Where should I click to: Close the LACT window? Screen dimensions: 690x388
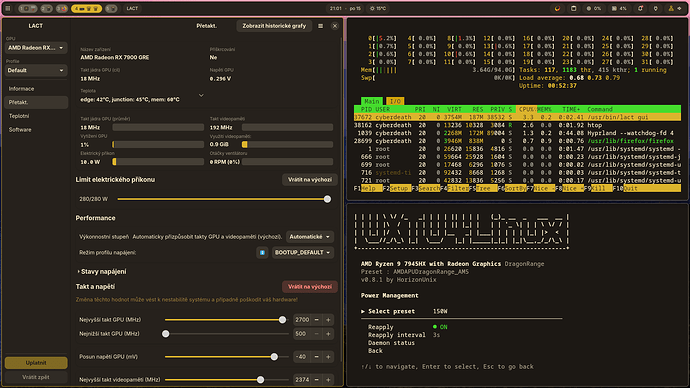pyautogui.click(x=335, y=26)
